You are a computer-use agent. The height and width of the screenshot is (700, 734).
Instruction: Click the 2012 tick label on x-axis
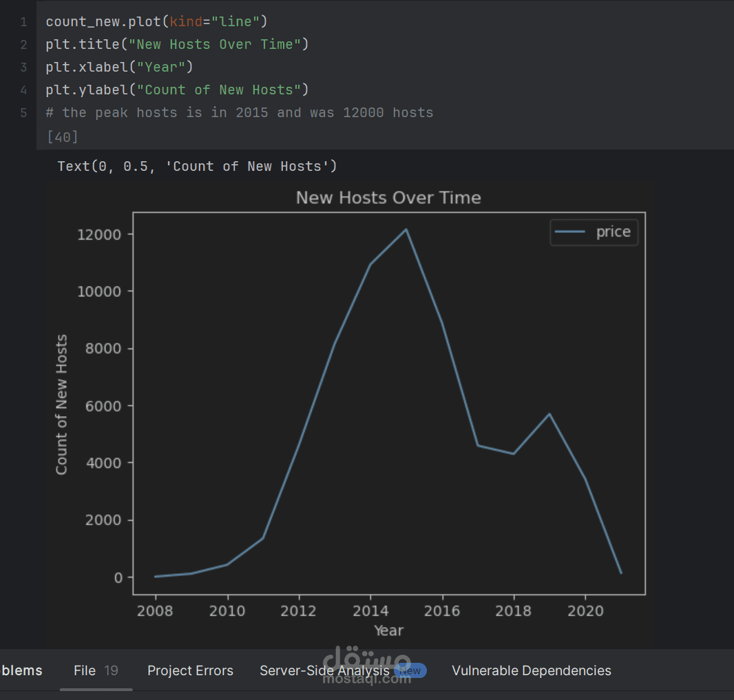(299, 611)
